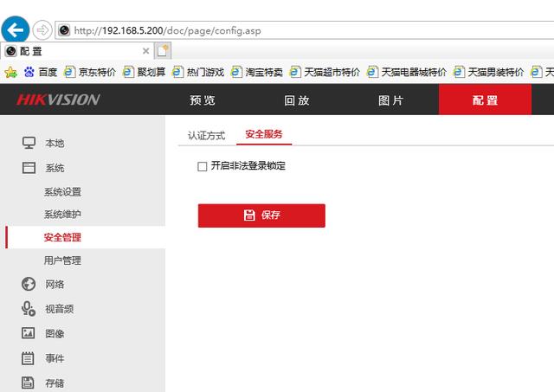The image size is (554, 392).
Task: Click the browser forward arrow button
Action: click(x=42, y=30)
